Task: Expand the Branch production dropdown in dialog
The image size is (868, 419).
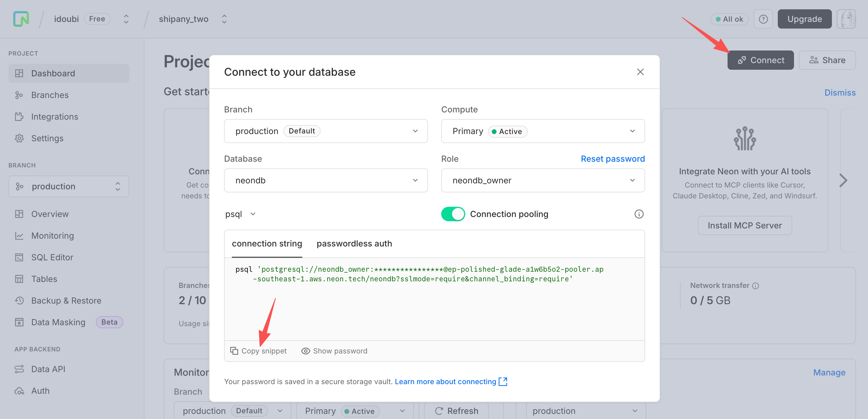Action: point(325,131)
